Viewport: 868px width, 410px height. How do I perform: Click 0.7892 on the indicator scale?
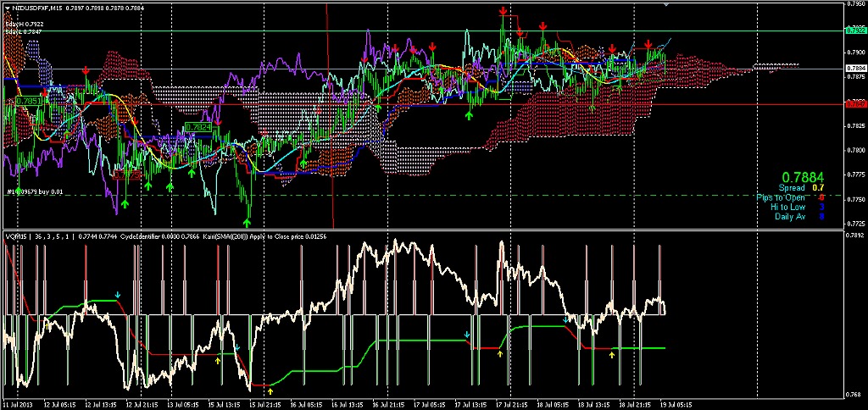click(x=854, y=235)
